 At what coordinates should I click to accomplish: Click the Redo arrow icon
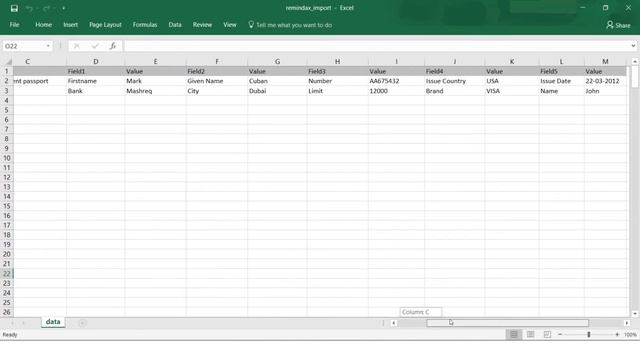click(x=46, y=8)
